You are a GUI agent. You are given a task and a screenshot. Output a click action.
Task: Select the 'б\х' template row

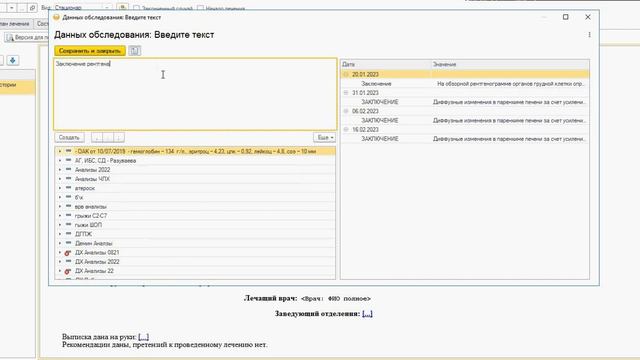point(195,198)
